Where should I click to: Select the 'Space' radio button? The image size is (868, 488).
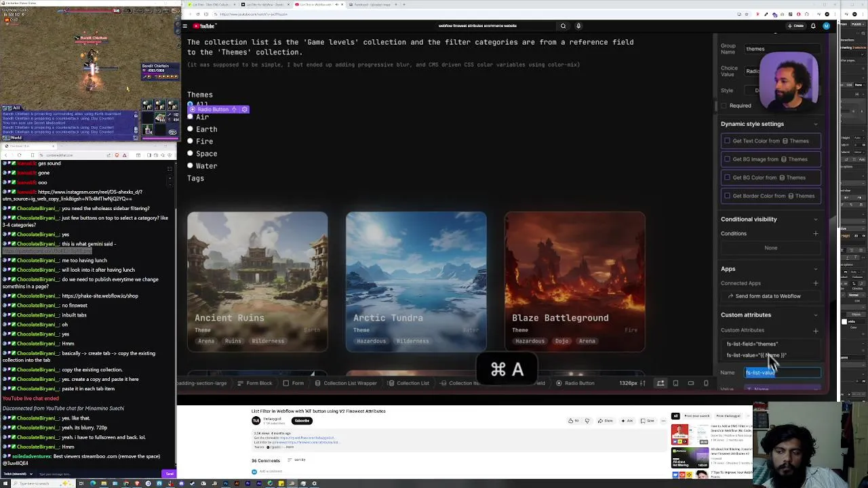pyautogui.click(x=191, y=153)
